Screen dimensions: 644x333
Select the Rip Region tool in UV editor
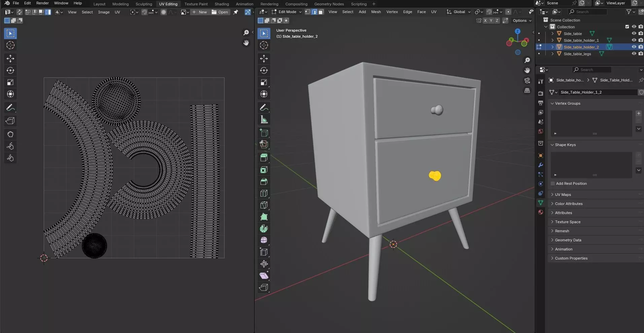pos(10,121)
